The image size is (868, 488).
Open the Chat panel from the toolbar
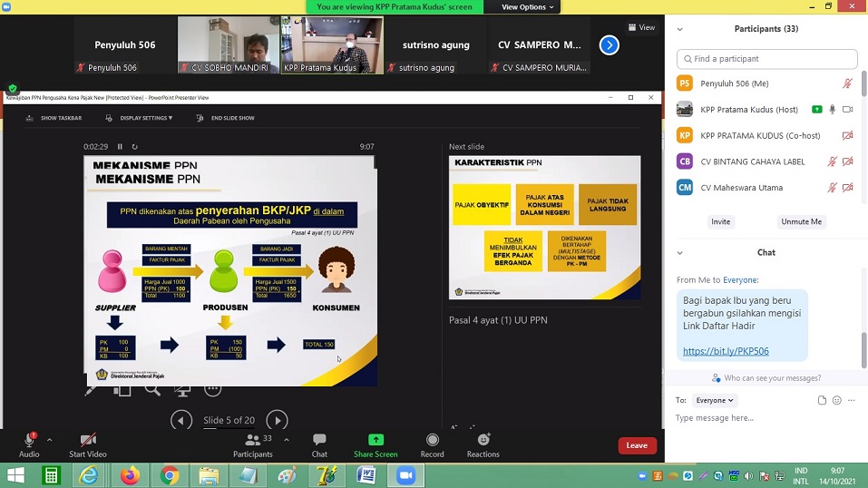(319, 440)
